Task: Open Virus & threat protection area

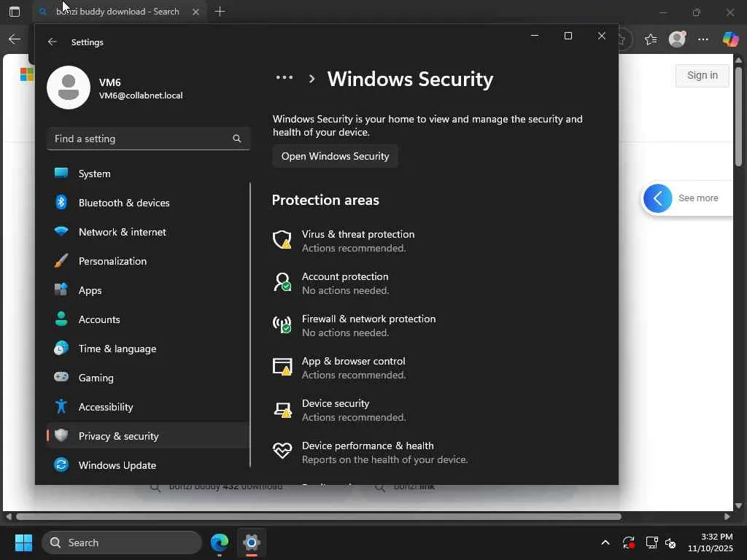Action: [357, 241]
